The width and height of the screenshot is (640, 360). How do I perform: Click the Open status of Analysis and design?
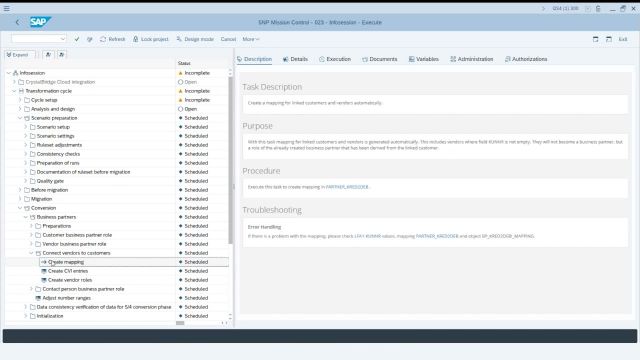(x=188, y=109)
